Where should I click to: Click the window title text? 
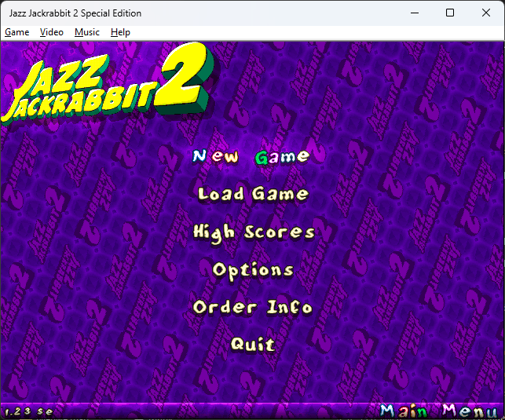tap(75, 13)
